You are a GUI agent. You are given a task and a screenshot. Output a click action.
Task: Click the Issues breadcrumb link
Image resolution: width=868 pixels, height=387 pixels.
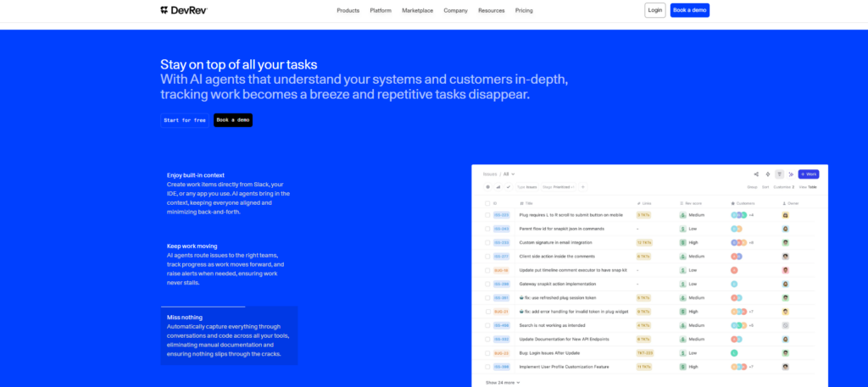tap(490, 174)
